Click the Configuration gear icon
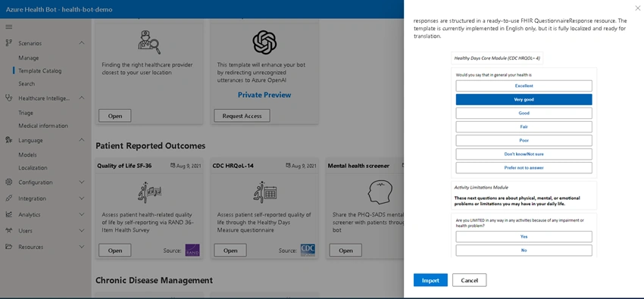This screenshot has height=299, width=644. [x=8, y=182]
